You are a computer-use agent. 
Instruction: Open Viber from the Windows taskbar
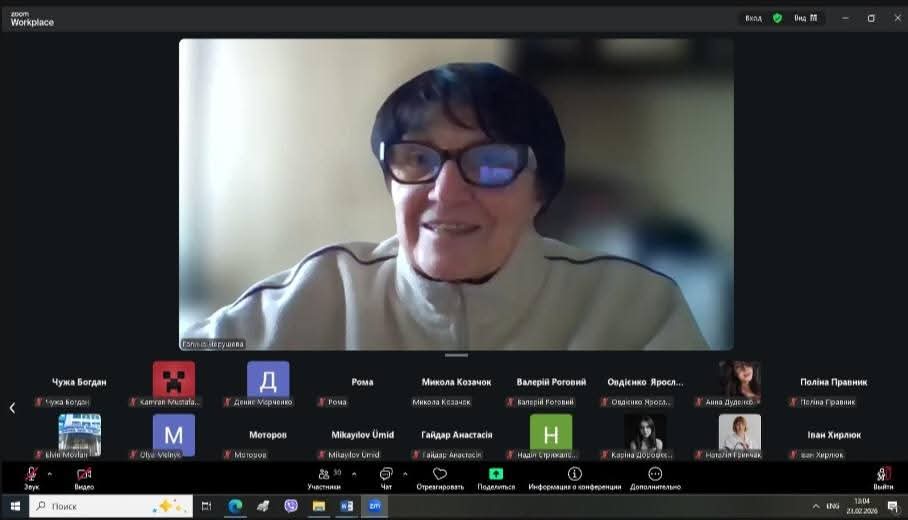(x=291, y=506)
